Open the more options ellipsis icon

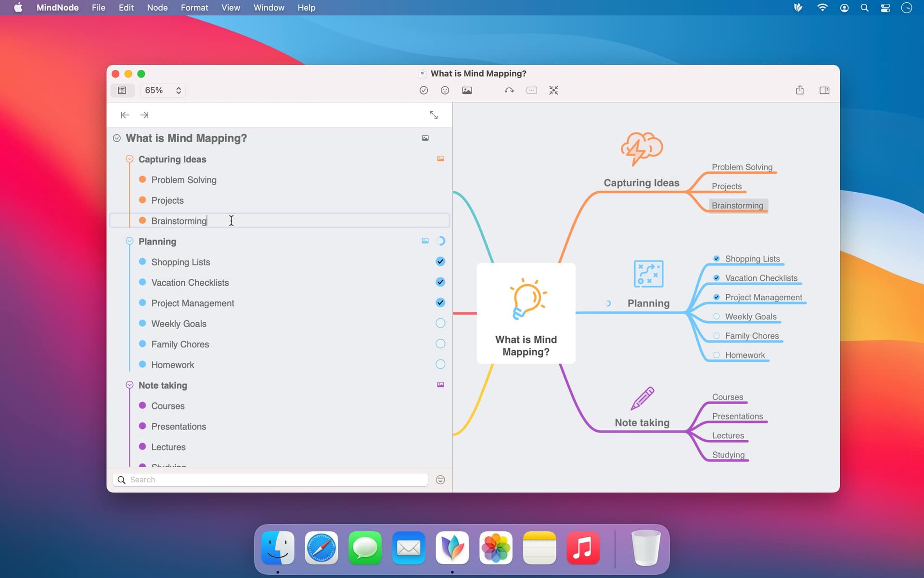click(531, 90)
